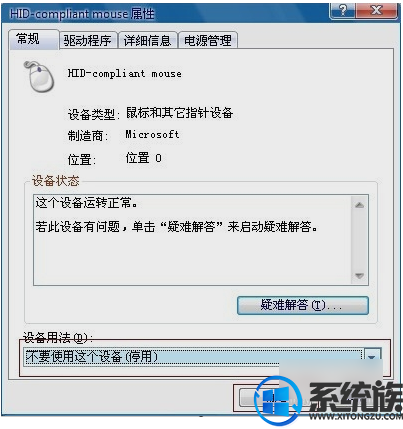Click the 疑难解答(T)... button
This screenshot has width=403, height=429.
point(303,305)
